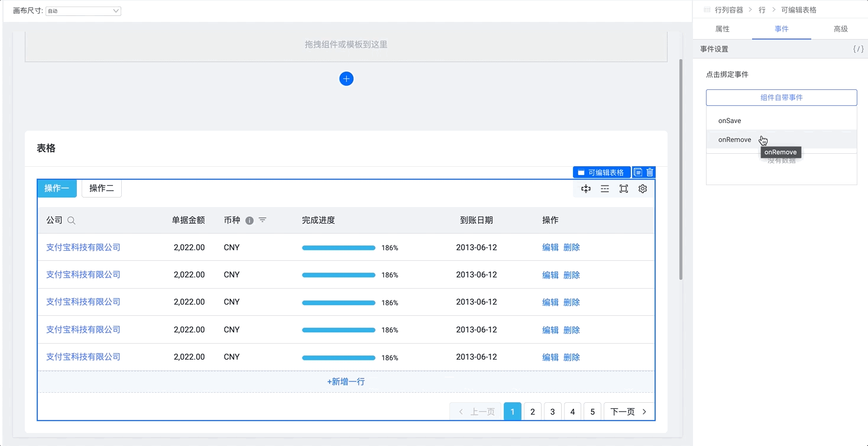Click 删除 in the second table row
The height and width of the screenshot is (446, 868).
click(572, 274)
